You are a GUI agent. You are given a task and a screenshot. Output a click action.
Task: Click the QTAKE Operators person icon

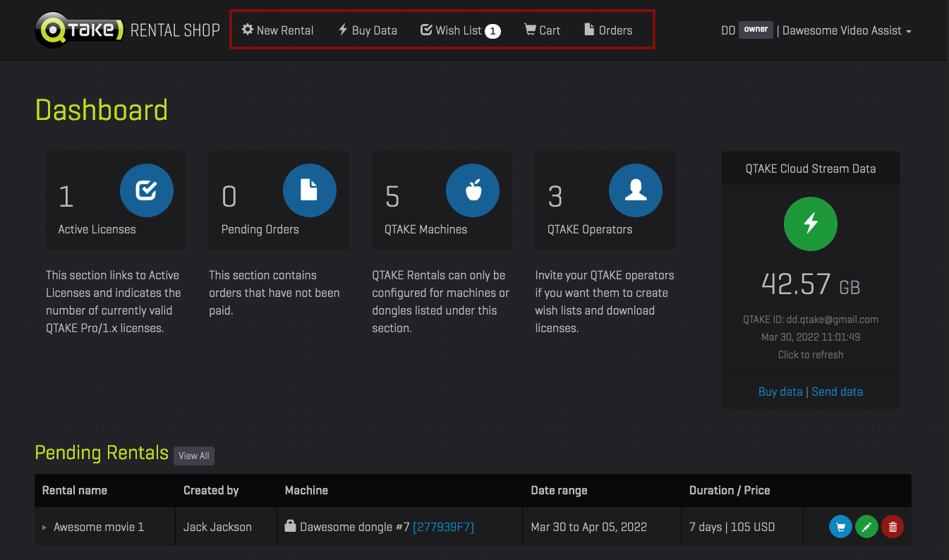(x=636, y=190)
